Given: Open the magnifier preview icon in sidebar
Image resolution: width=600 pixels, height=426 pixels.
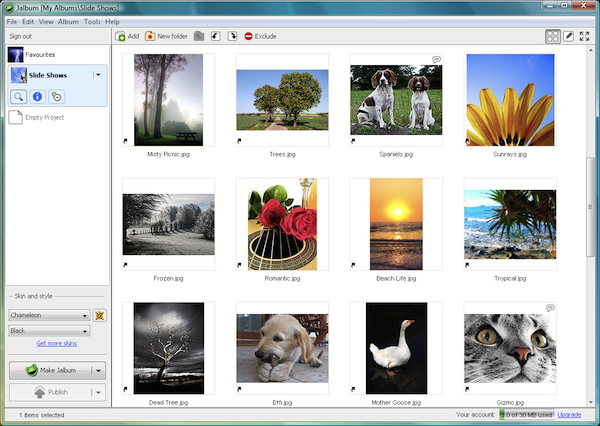Looking at the screenshot, I should point(20,96).
